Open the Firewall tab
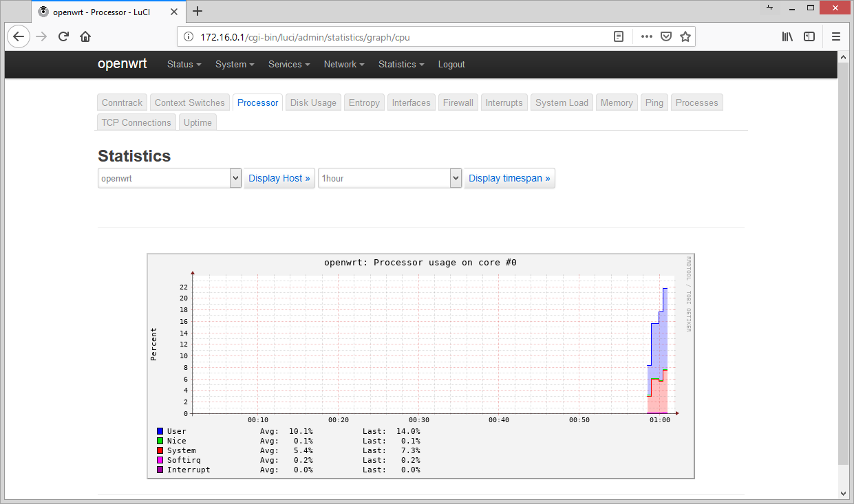854x504 pixels. 458,102
